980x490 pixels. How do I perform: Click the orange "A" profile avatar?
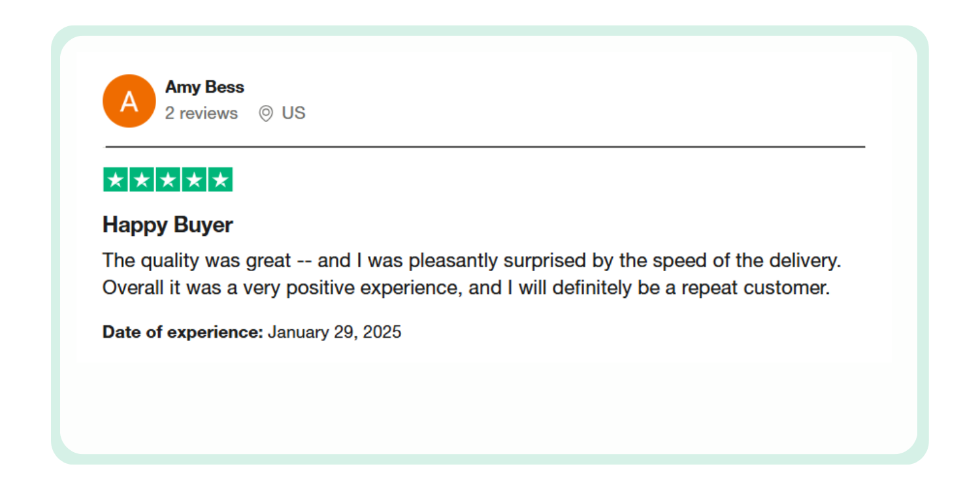click(x=129, y=101)
